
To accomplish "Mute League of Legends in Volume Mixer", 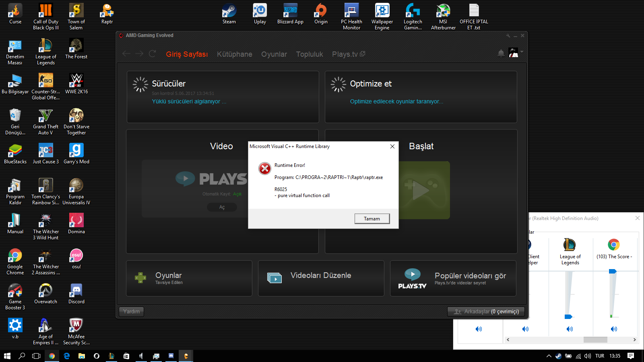I will click(570, 329).
